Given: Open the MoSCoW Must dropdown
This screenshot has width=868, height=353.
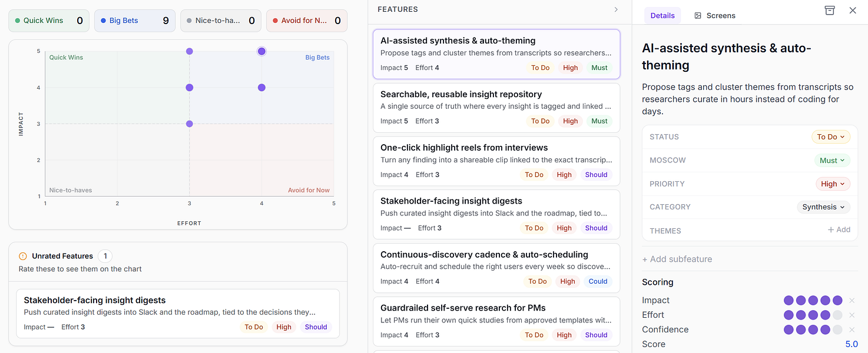Looking at the screenshot, I should [832, 161].
